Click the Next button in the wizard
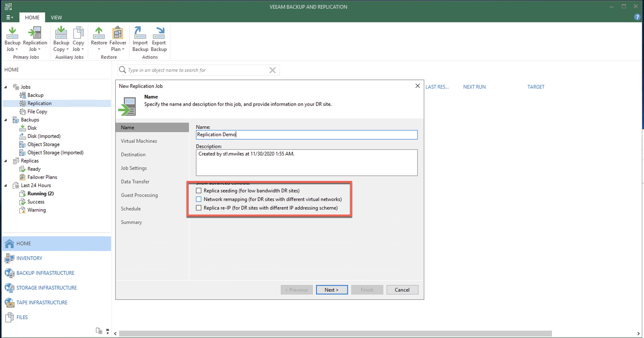The image size is (644, 338). click(331, 290)
